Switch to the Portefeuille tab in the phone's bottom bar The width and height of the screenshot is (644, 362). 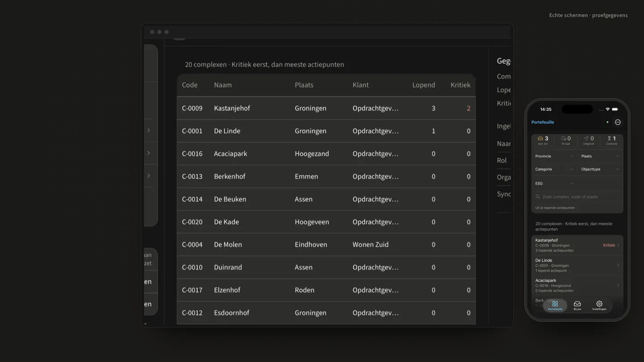(555, 306)
